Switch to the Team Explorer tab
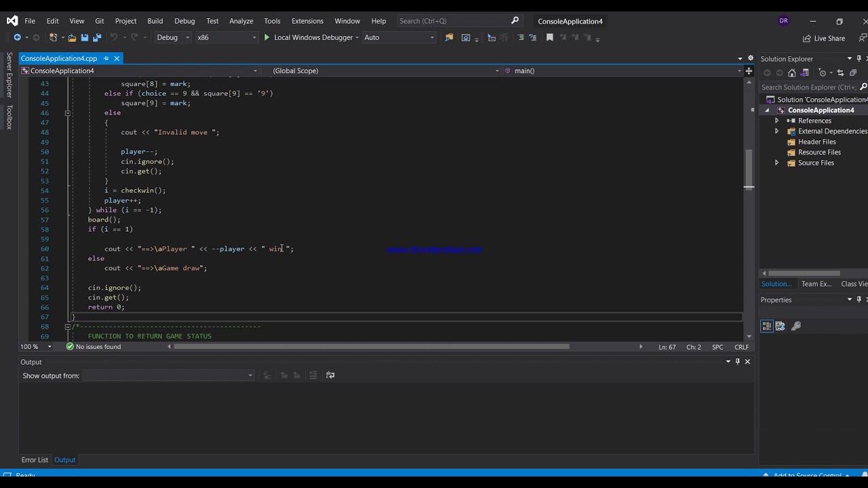Screen dimensions: 868x488 point(816,284)
